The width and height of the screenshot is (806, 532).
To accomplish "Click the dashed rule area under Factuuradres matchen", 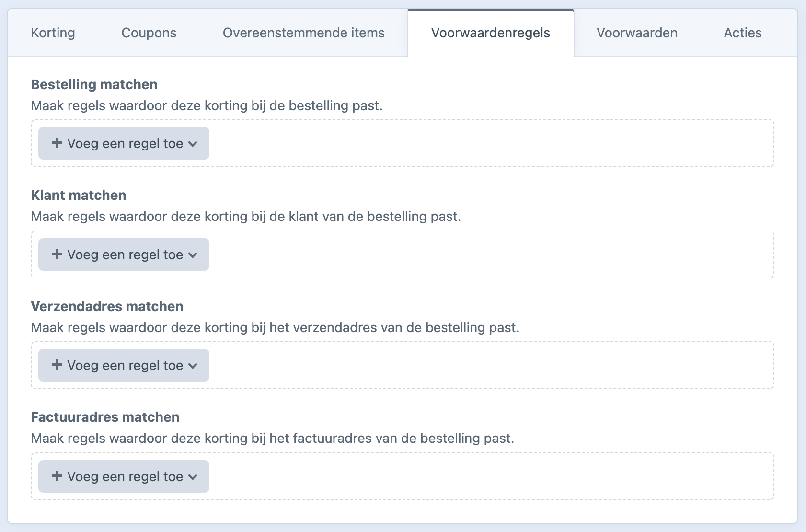I will [x=479, y=476].
